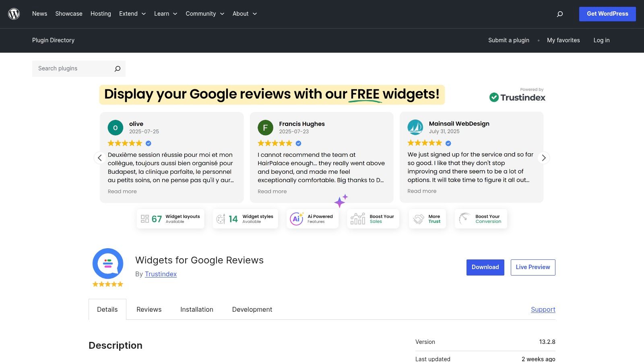This screenshot has height=362, width=644.
Task: Advance reviews carousel with right arrow
Action: (543, 158)
